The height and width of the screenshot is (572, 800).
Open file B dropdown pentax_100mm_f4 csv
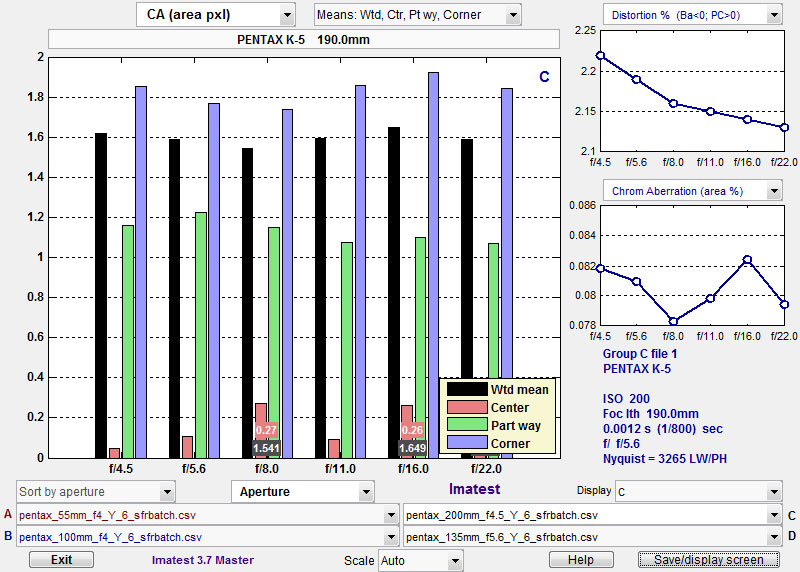tap(207, 537)
